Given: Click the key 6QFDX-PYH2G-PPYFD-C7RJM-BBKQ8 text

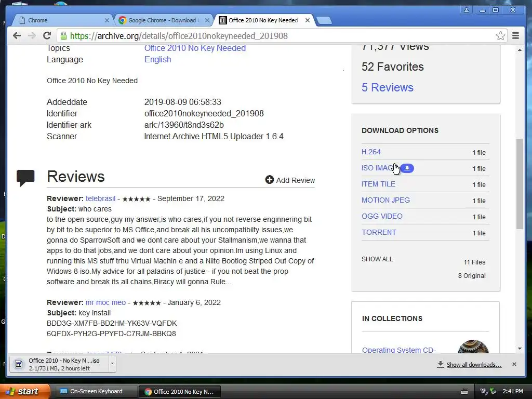Looking at the screenshot, I should click(x=111, y=334).
